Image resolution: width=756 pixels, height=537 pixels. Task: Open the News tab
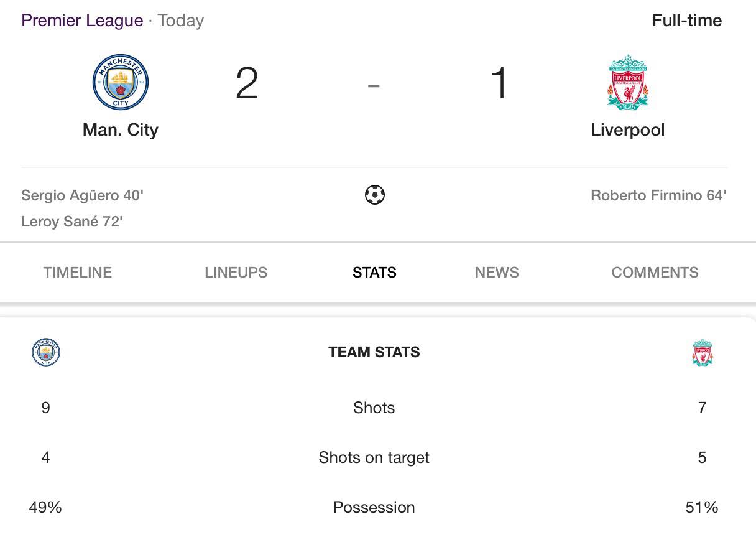(x=497, y=273)
